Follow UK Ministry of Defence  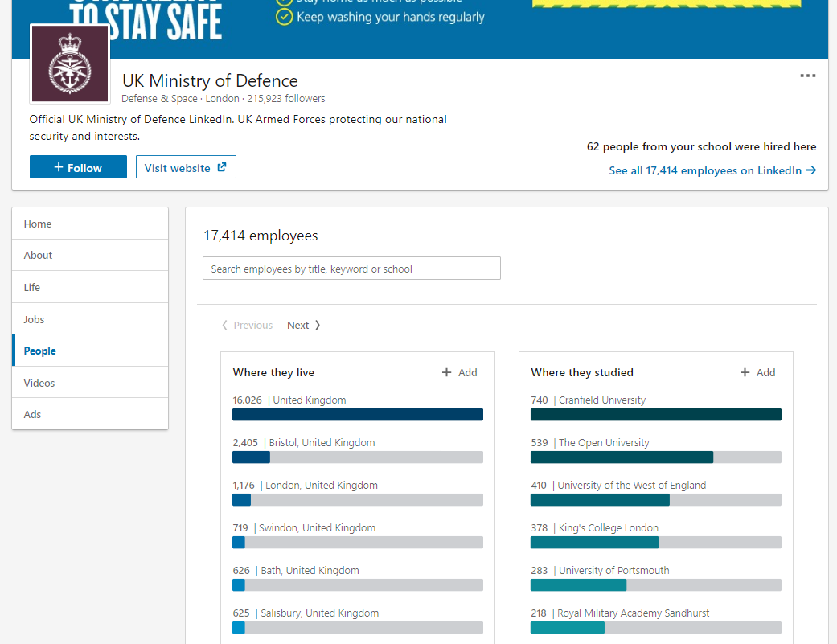coord(79,167)
